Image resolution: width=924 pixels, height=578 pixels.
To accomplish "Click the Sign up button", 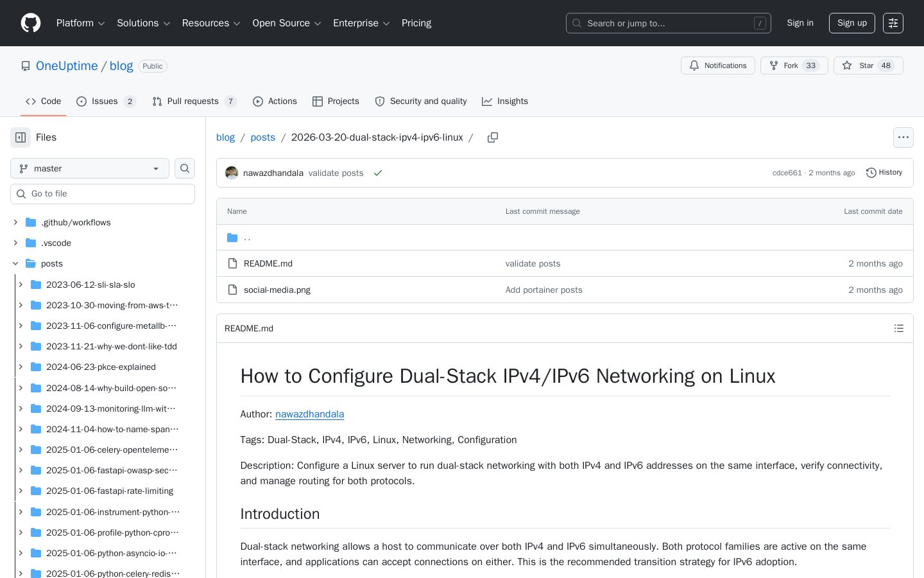I will click(852, 23).
